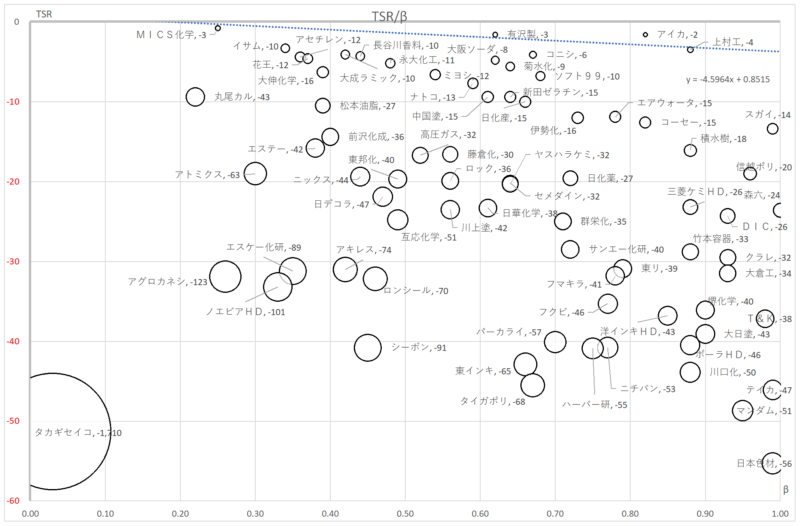Click the マンダム, -51 label

(x=764, y=411)
